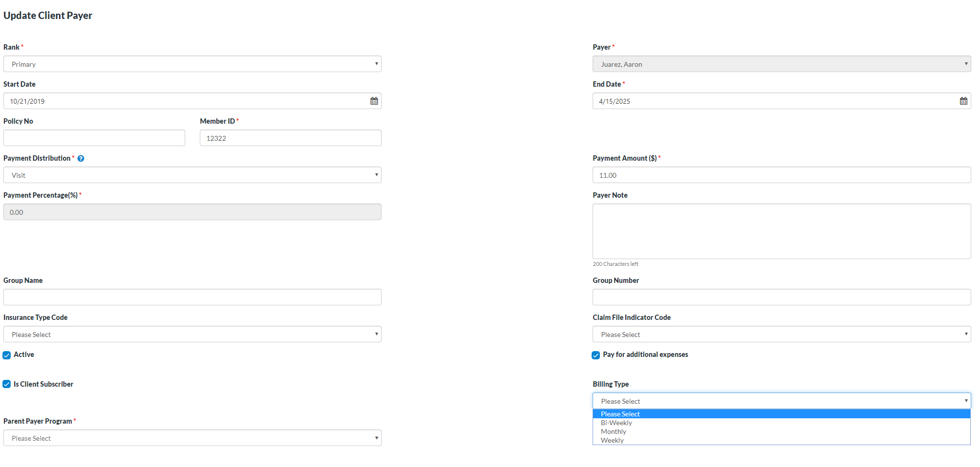Click into the Policy No field
Screen dimensions: 980x467
(x=94, y=138)
